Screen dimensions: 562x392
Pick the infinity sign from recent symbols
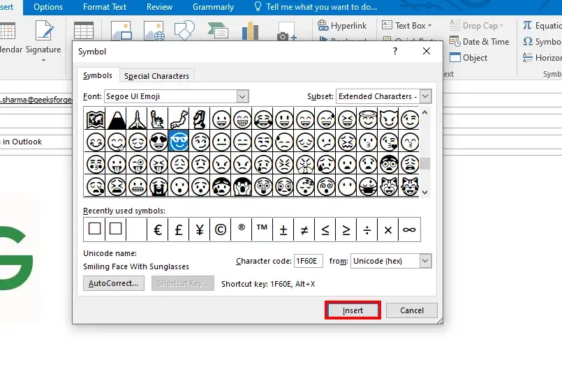tap(409, 229)
